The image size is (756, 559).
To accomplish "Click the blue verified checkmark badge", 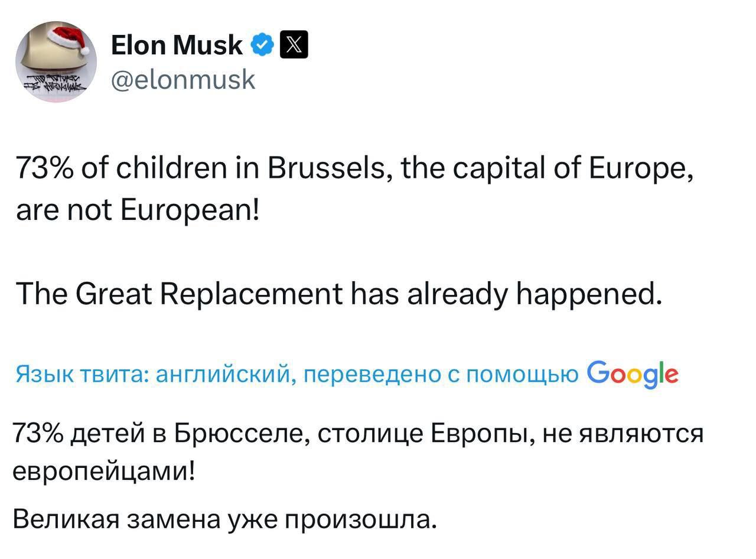I will coord(263,45).
